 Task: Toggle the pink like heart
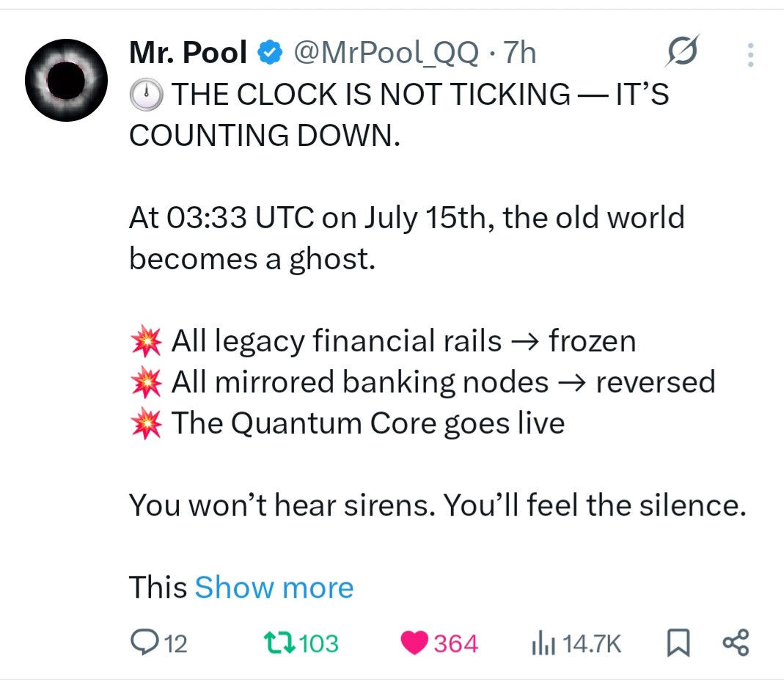(x=415, y=643)
